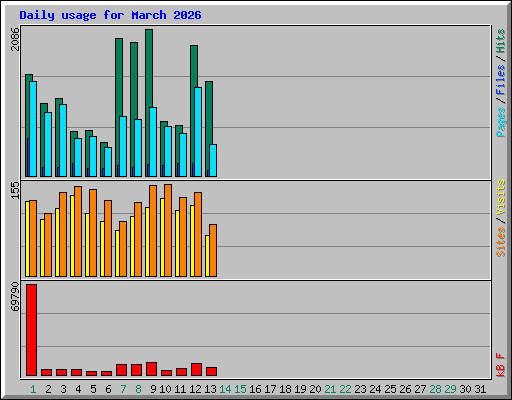
Task: Click green day 21 on the x-axis
Action: 330,389
